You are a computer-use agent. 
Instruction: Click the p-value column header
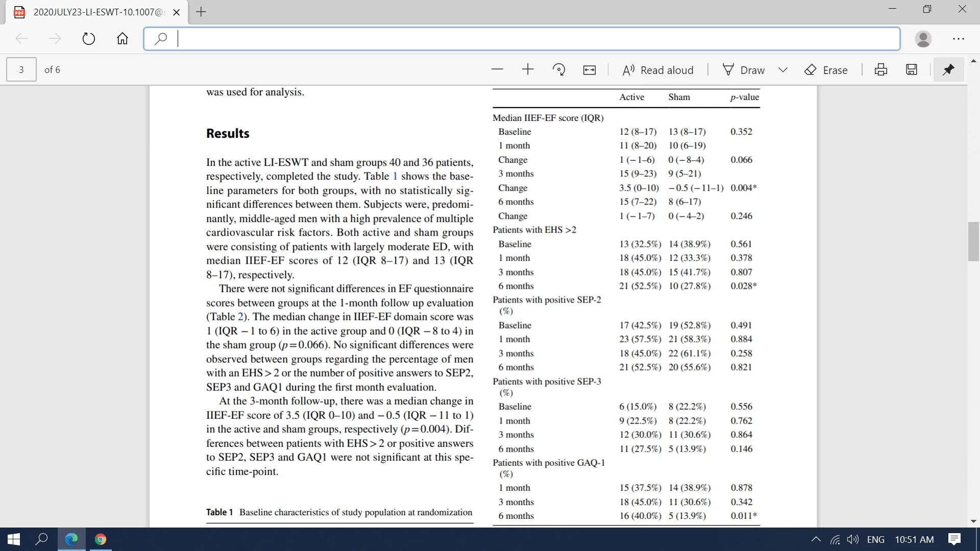pos(745,97)
